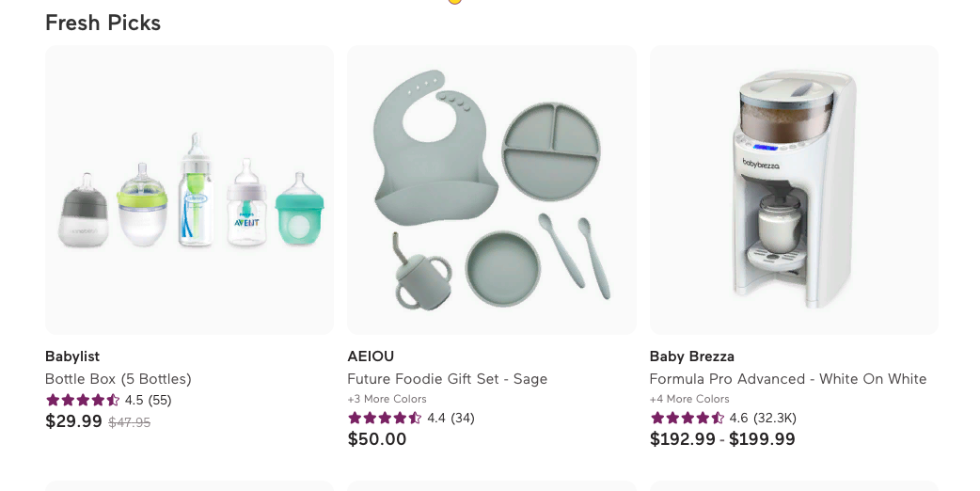Open the Future Foodie Gift Set image
This screenshot has width=980, height=491.
tap(491, 190)
